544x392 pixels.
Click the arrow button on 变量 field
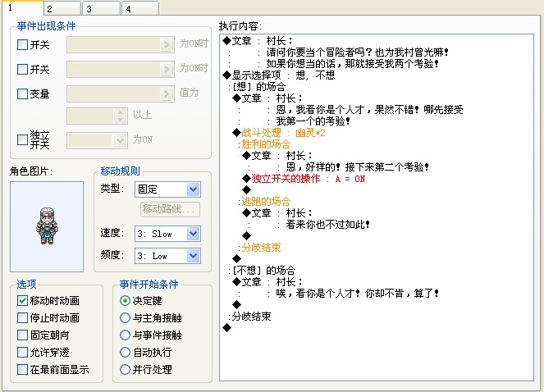pos(167,93)
